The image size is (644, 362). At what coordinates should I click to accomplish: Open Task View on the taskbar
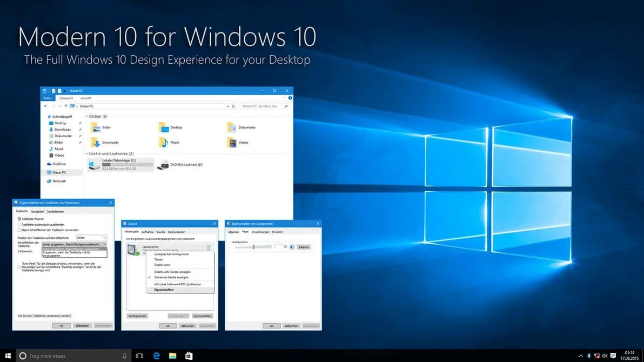pos(139,356)
